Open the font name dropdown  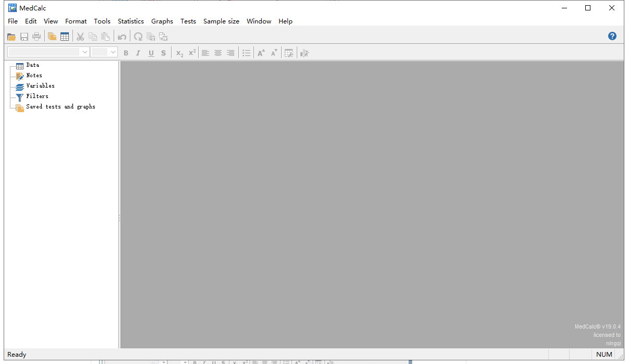tap(85, 52)
